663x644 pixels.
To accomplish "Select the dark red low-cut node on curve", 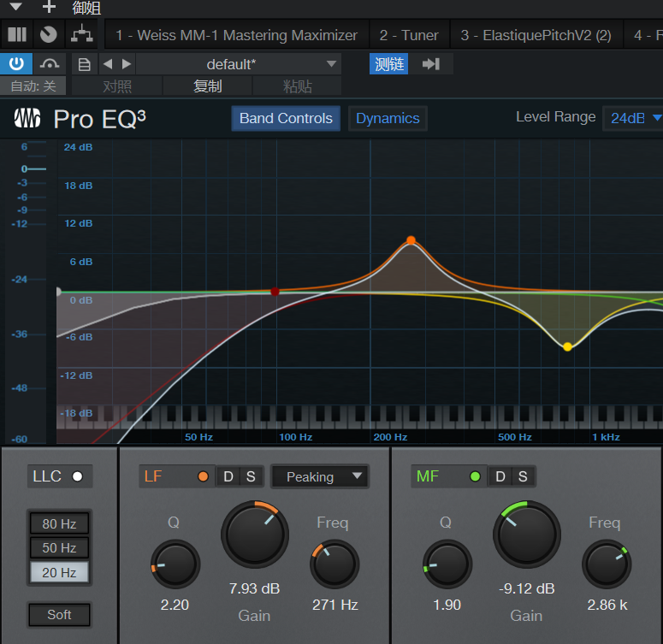I will (275, 292).
